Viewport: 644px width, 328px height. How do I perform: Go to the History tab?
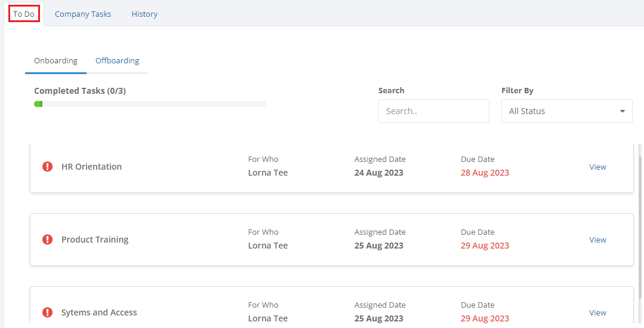pos(144,14)
